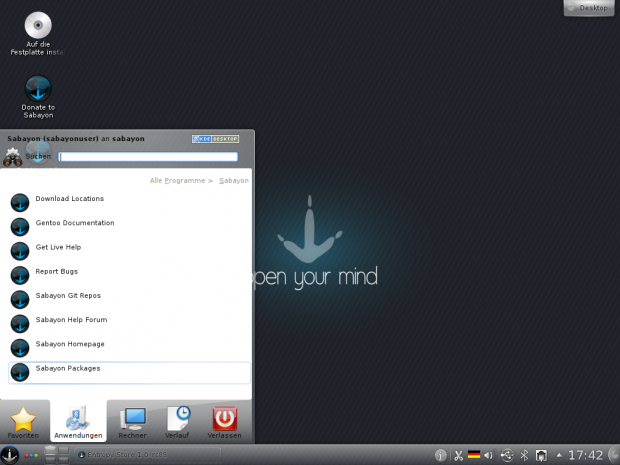Switch to the Rechner tab
This screenshot has height=465, width=620.
(x=132, y=423)
